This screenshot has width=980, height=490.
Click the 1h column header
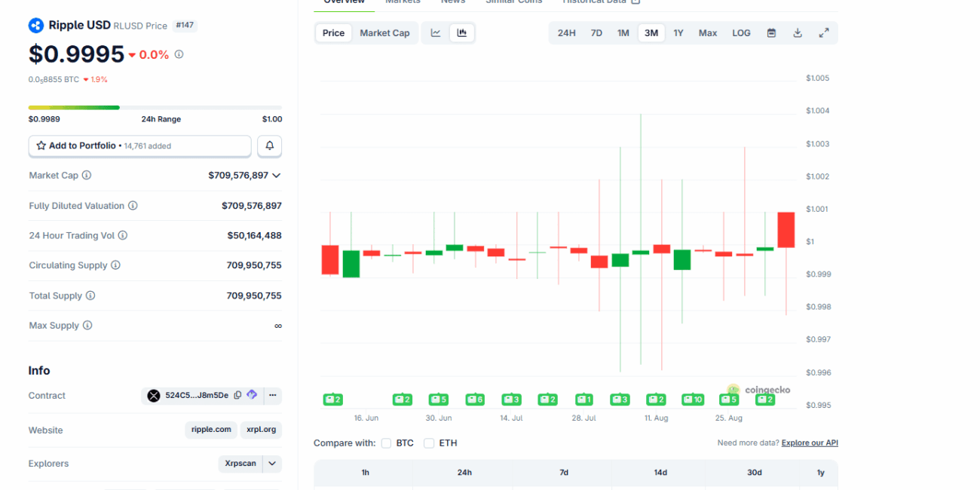click(365, 473)
